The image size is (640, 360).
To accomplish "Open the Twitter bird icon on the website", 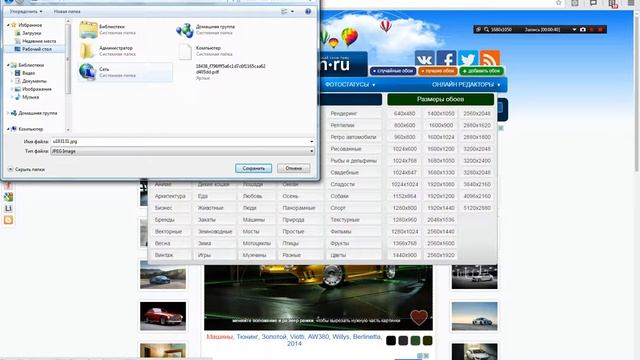I will [x=468, y=59].
